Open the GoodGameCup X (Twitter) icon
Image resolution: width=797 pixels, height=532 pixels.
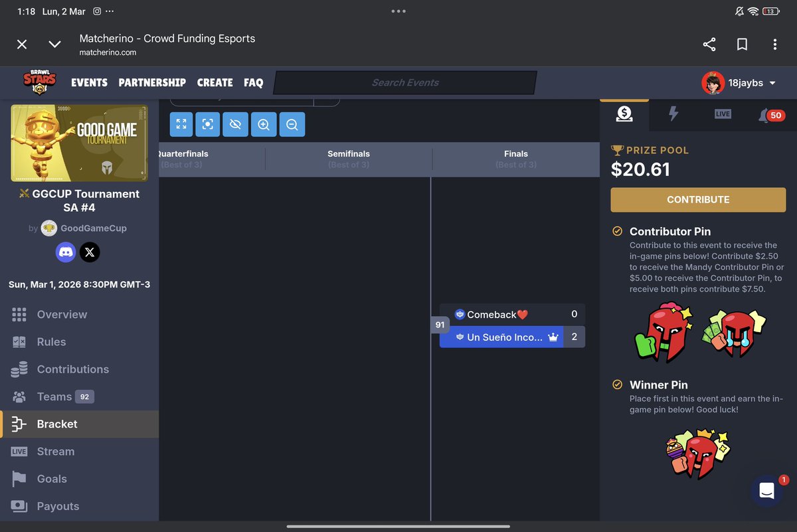90,252
